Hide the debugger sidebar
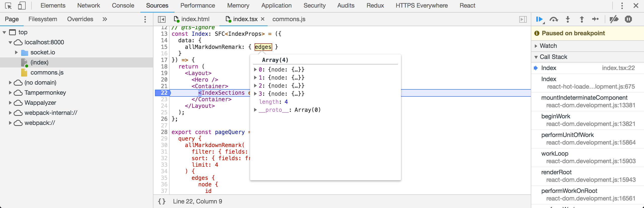 coord(523,19)
